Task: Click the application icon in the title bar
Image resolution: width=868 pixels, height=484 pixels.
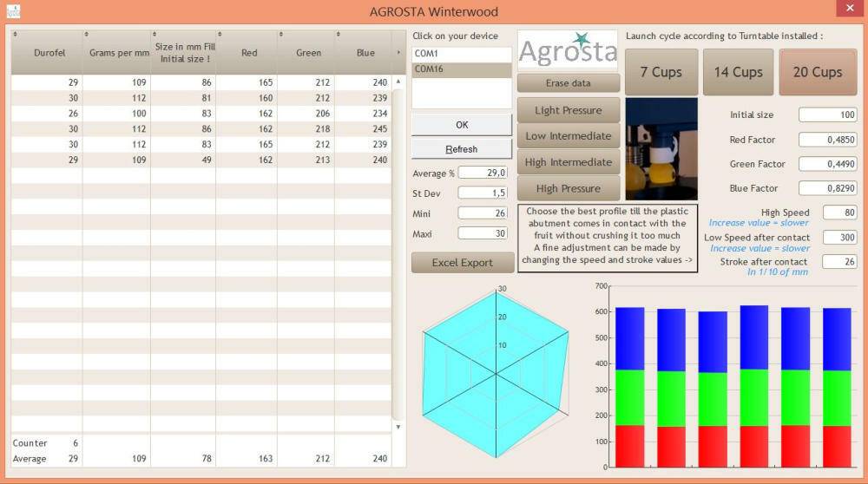Action: pyautogui.click(x=13, y=11)
